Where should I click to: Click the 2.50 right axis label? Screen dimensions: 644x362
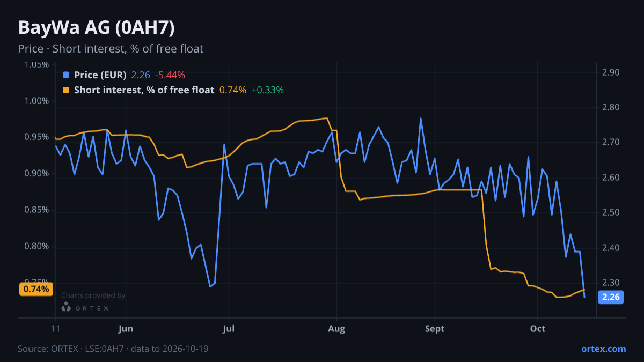(611, 213)
